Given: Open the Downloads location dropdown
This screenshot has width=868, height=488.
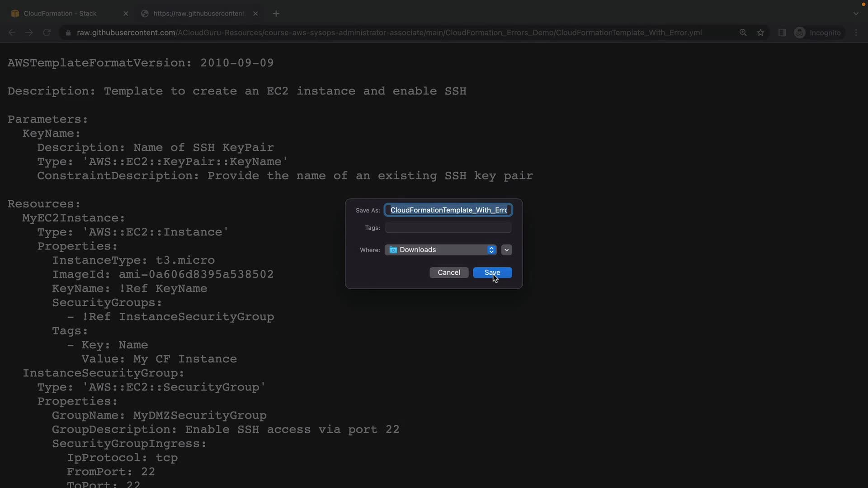Looking at the screenshot, I should coord(441,250).
